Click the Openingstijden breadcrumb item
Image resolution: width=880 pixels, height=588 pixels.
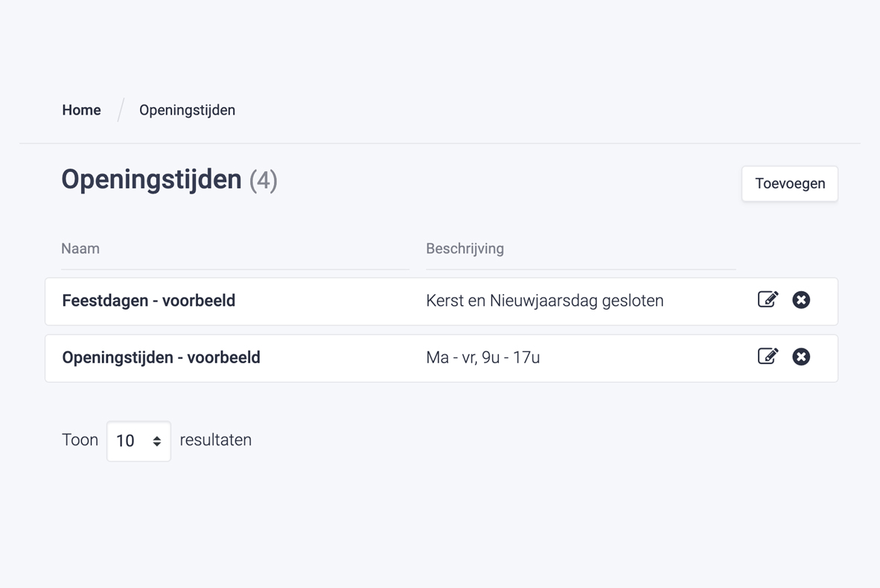(x=187, y=110)
